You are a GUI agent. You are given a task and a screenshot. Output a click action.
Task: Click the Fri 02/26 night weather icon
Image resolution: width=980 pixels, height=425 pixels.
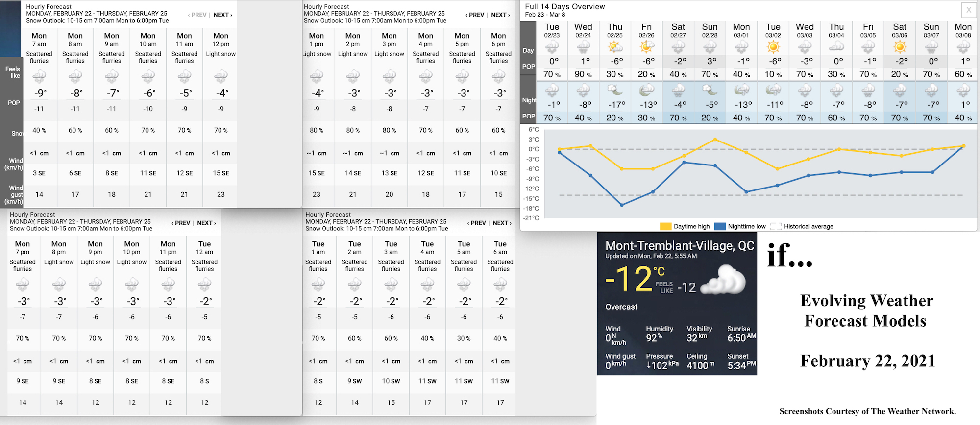point(646,91)
